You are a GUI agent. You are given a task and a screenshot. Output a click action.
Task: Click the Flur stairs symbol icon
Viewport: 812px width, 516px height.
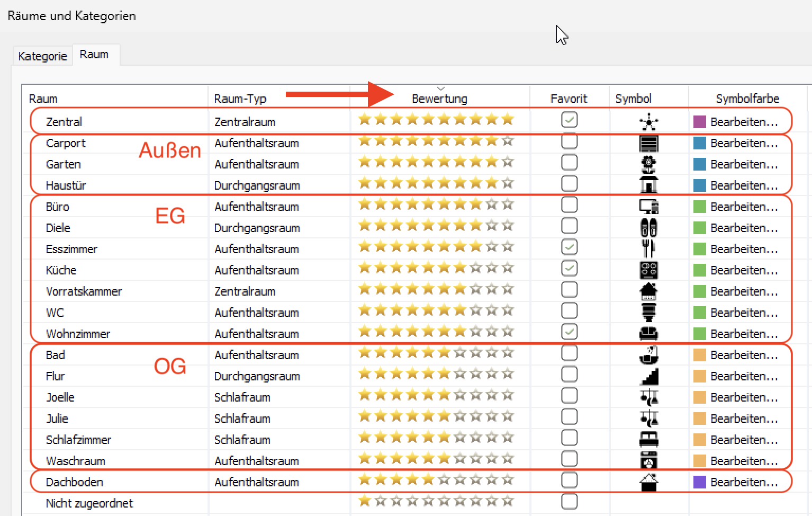tap(648, 376)
